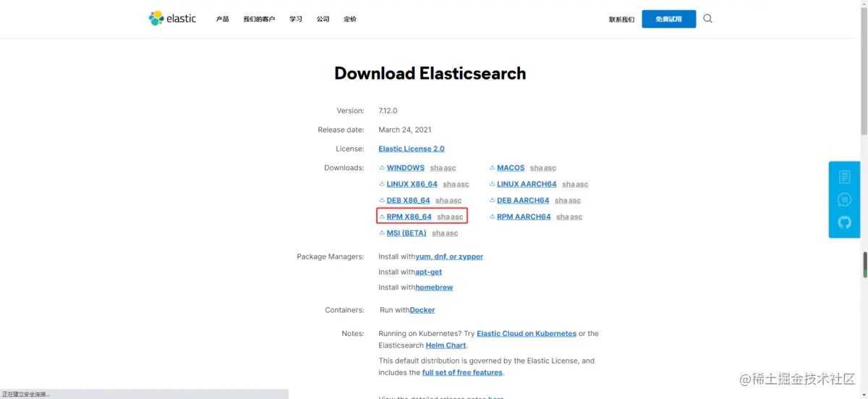Open the 学习 menu
Image resolution: width=868 pixels, height=399 pixels.
[296, 19]
